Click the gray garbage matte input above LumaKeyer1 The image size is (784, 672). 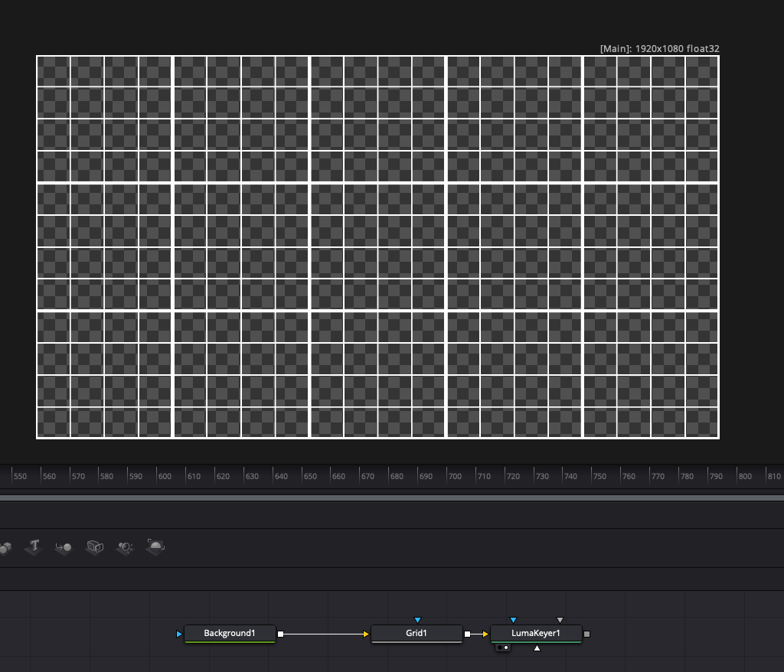click(x=560, y=620)
